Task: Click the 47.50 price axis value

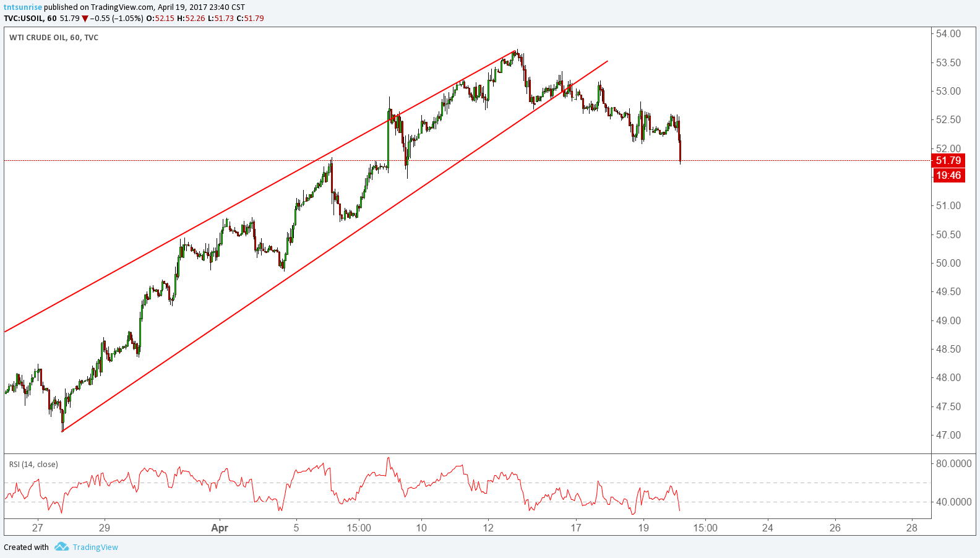Action: (x=948, y=406)
